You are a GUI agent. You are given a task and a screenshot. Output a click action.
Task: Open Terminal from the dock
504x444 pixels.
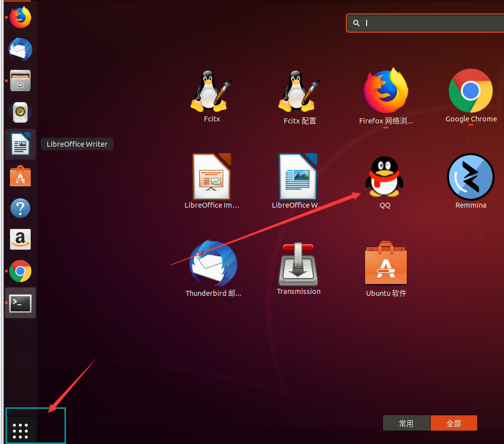coord(20,302)
